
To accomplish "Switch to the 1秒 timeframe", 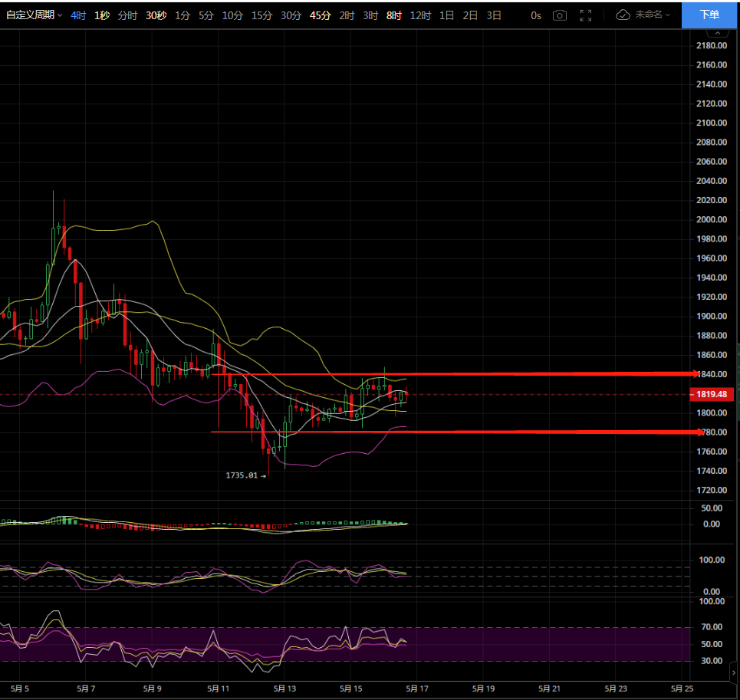I will (x=102, y=15).
